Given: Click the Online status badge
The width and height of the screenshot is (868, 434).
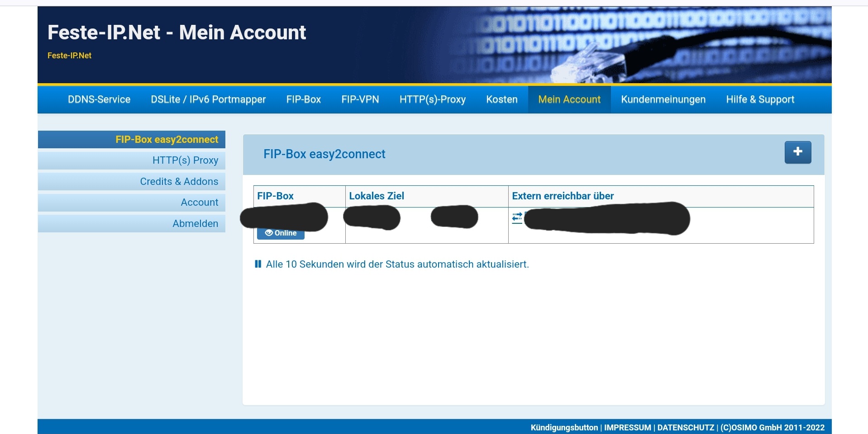Looking at the screenshot, I should (281, 233).
